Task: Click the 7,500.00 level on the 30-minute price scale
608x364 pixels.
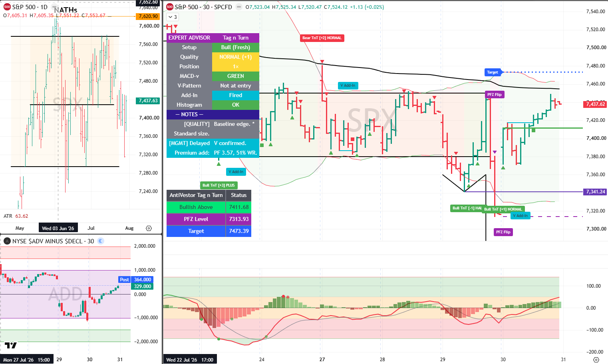Action: [596, 48]
